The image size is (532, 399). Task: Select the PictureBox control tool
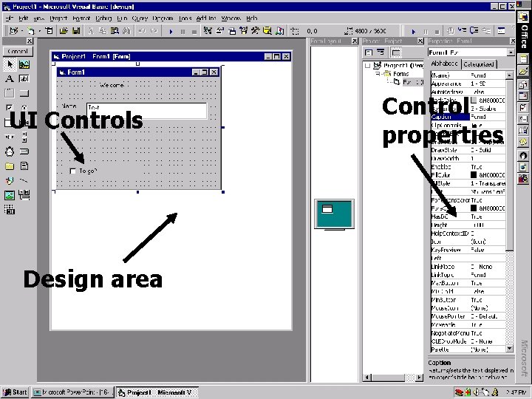[24, 64]
